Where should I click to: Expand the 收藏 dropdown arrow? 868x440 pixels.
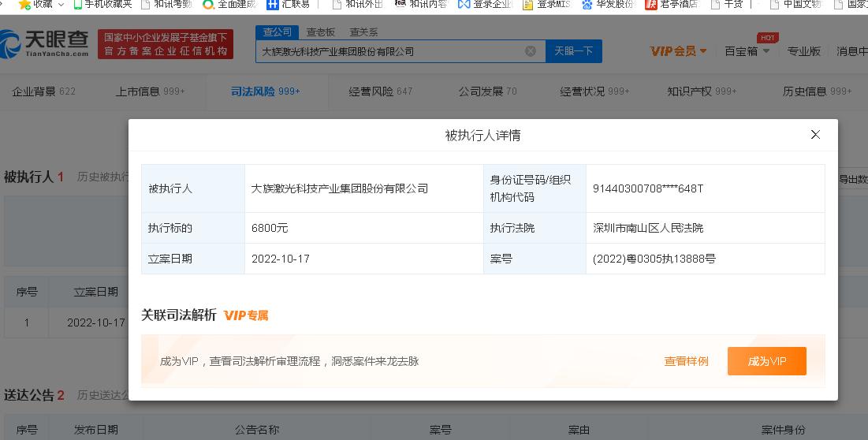(61, 5)
